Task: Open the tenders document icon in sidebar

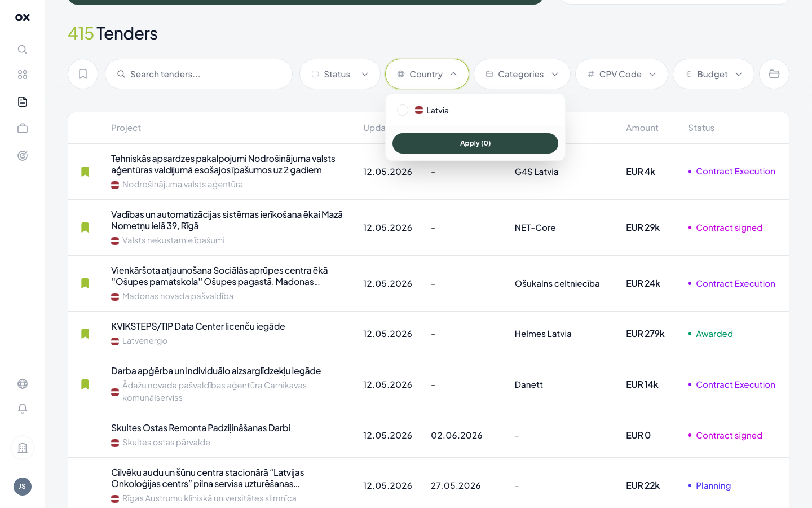Action: 23,102
